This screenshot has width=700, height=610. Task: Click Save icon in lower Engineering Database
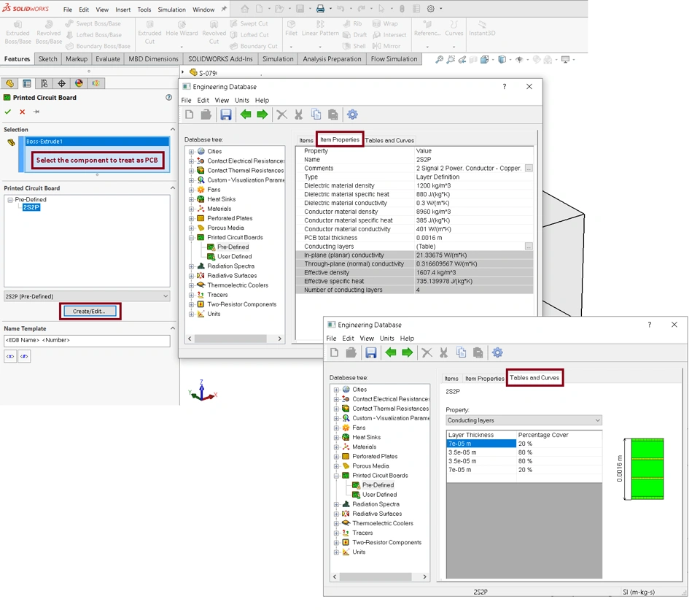pos(371,353)
